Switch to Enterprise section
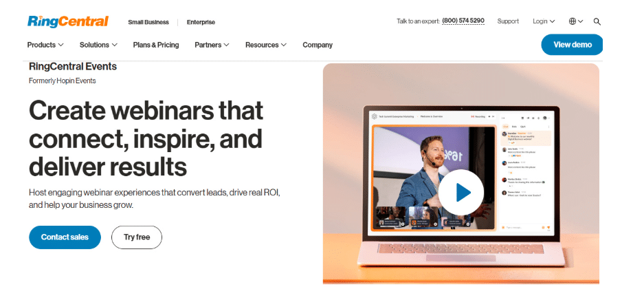 201,22
